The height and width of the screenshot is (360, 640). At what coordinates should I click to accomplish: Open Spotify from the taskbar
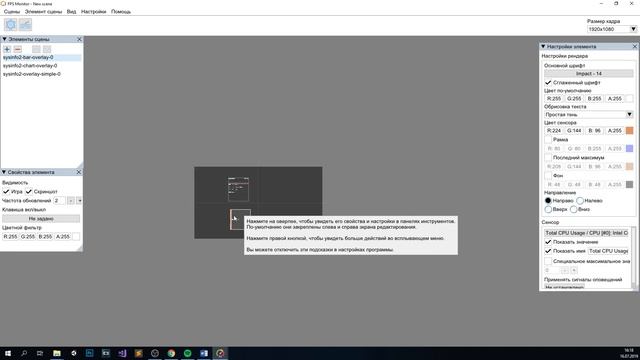tap(187, 353)
